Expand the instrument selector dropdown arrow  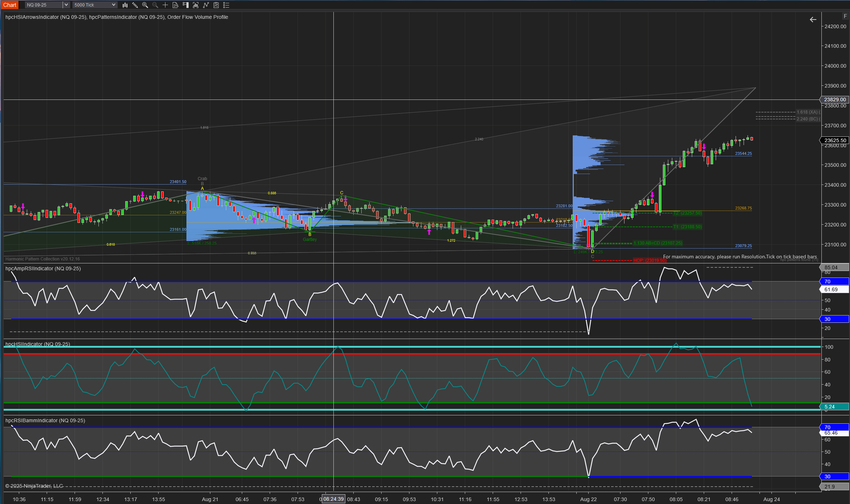pyautogui.click(x=66, y=5)
